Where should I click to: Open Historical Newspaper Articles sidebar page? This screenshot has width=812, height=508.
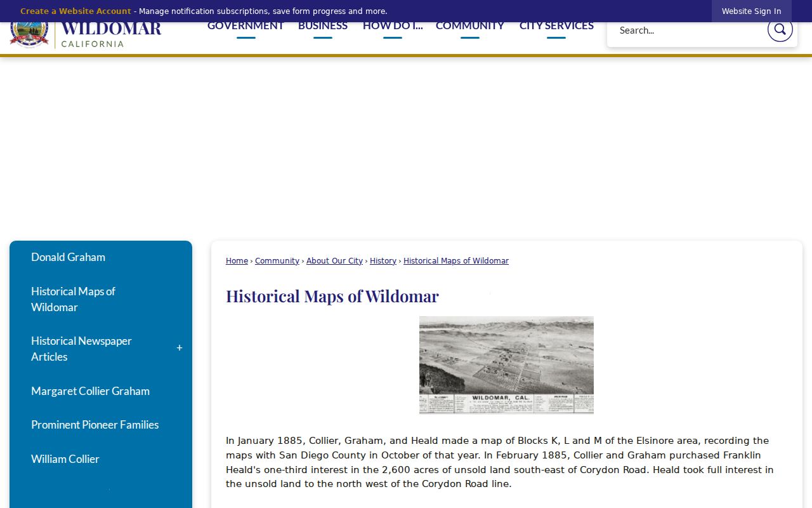(x=81, y=349)
